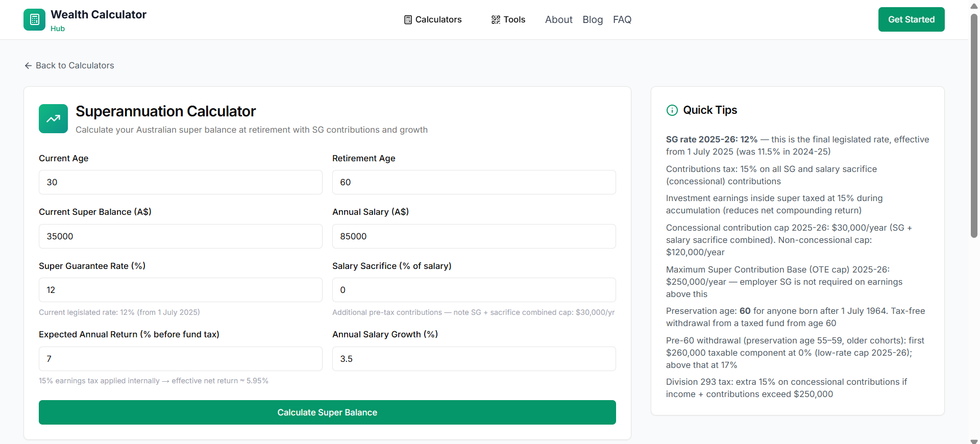980x444 pixels.
Task: Click the Get Started button
Action: tap(911, 19)
